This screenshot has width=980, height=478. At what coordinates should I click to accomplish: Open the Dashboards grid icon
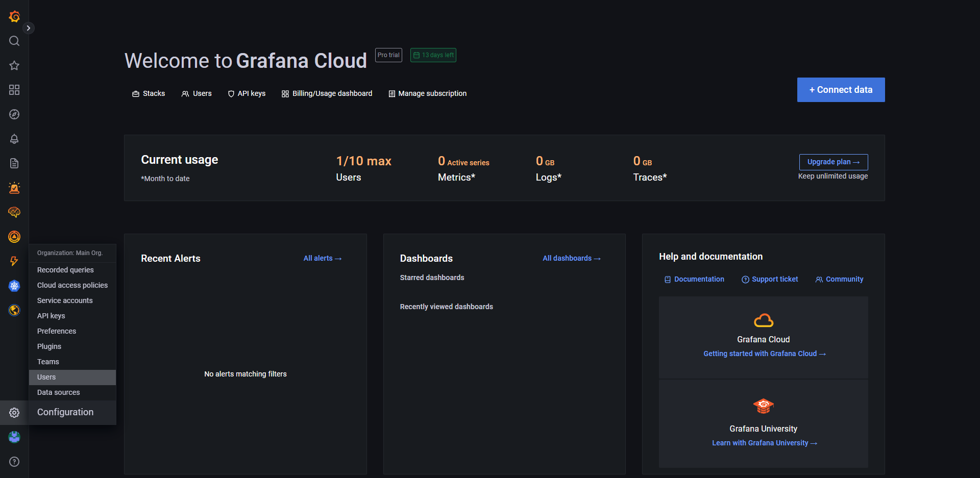[14, 90]
